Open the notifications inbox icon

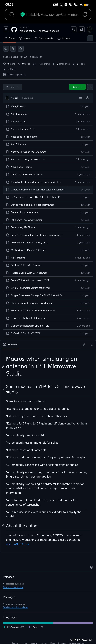(82, 29)
